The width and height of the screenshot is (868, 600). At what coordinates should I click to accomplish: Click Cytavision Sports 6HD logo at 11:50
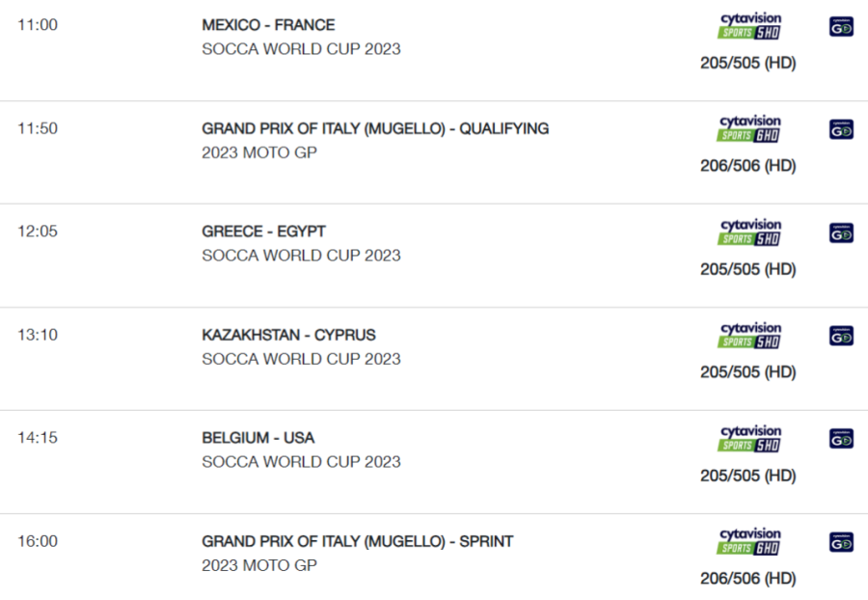point(749,129)
